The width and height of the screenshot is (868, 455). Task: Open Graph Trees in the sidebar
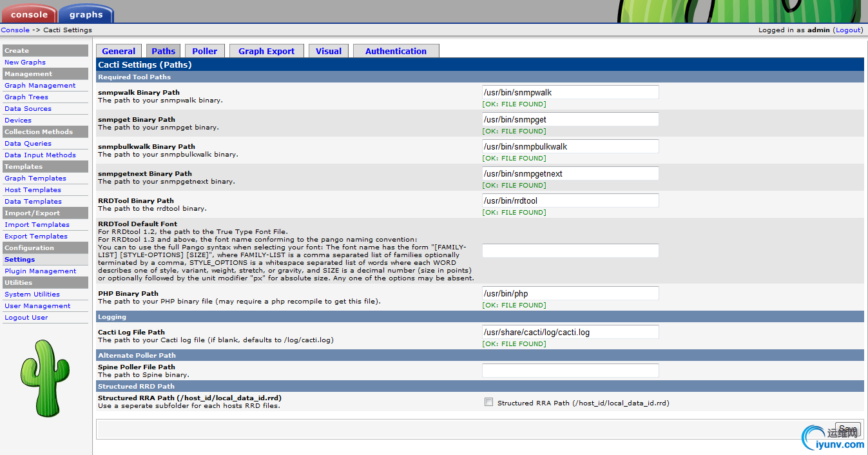tap(26, 97)
